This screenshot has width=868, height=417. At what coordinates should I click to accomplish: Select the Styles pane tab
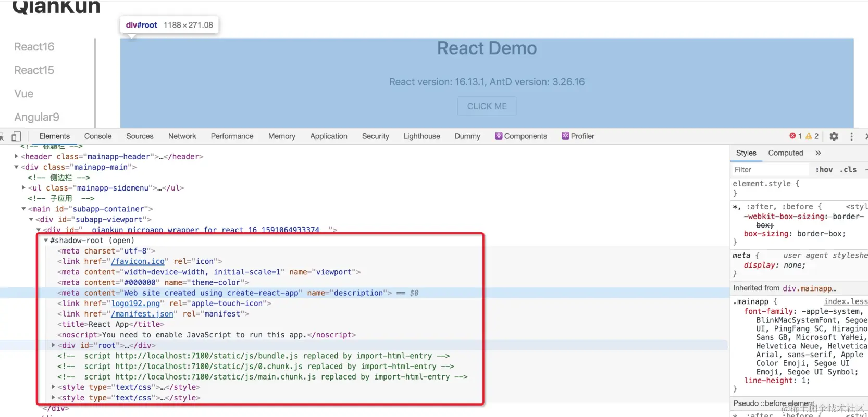tap(746, 153)
